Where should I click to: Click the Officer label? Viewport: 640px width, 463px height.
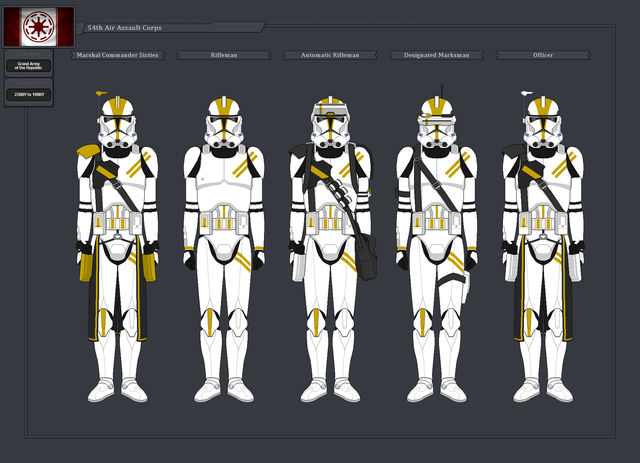coord(543,55)
